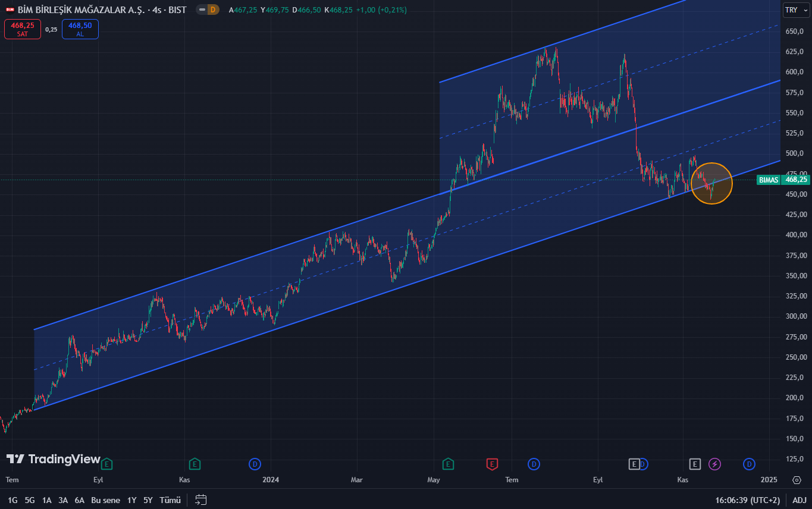Select the 'Bu sene' time range

click(105, 500)
